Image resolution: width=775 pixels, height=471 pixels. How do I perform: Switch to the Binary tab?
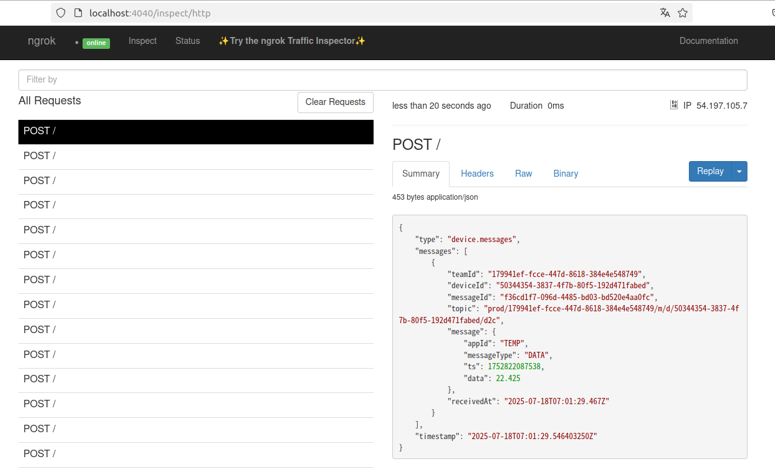[x=565, y=174]
